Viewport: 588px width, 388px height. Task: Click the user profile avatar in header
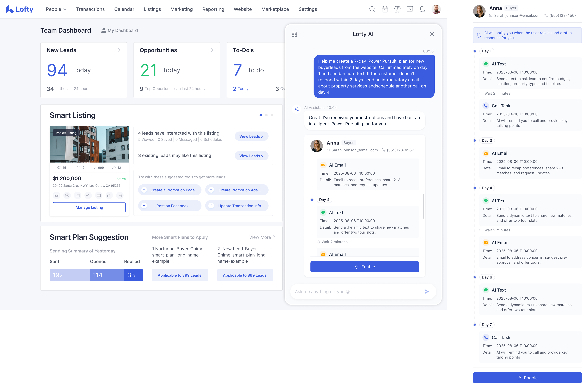tap(436, 9)
